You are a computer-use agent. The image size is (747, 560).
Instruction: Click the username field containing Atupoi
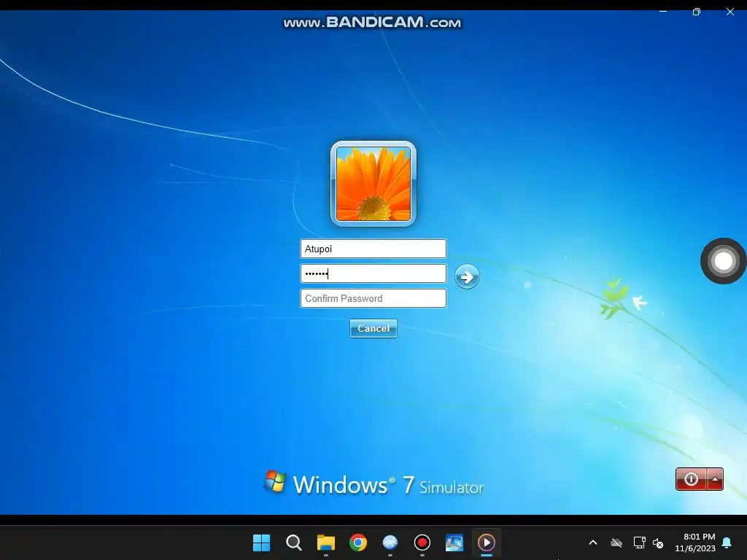coord(373,249)
